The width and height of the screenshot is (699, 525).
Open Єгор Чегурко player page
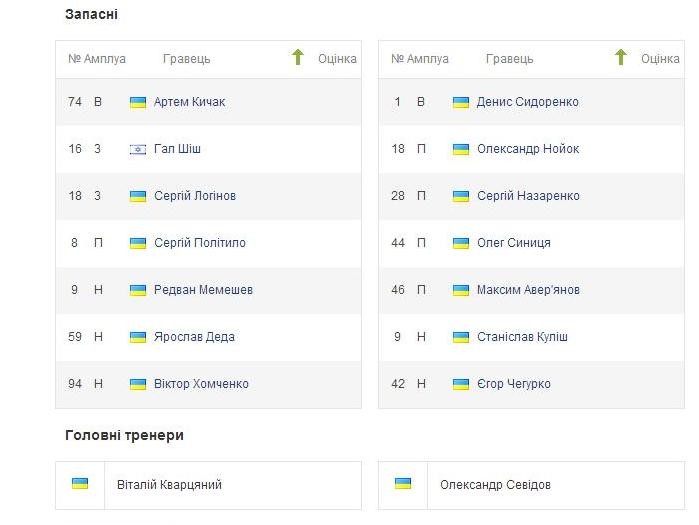coord(514,384)
